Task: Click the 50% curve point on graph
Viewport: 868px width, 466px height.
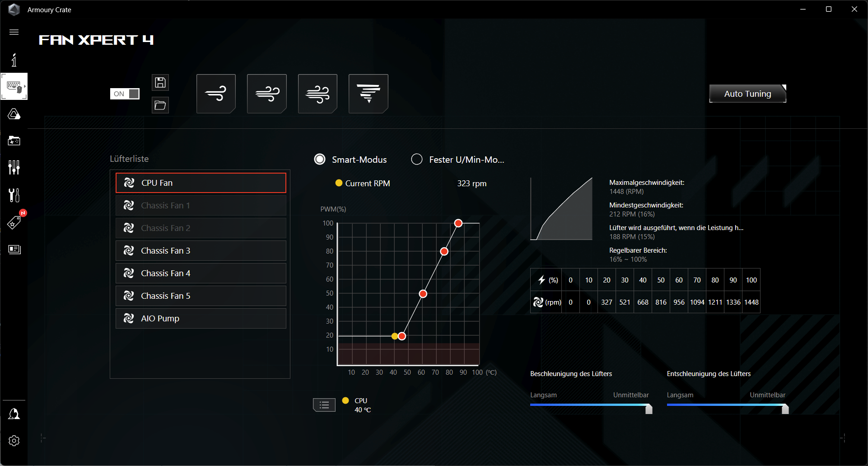Action: click(423, 294)
